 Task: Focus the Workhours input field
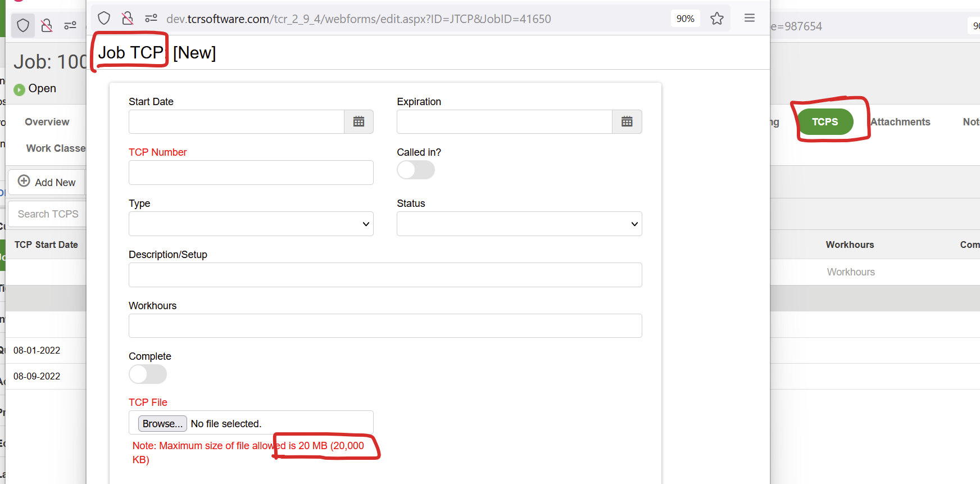tap(385, 326)
